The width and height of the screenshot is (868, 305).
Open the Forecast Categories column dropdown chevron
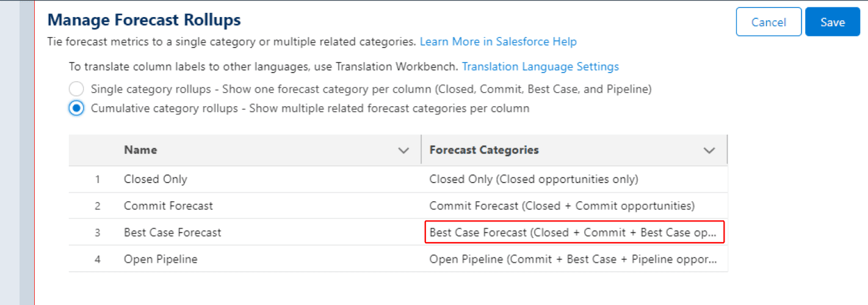pos(709,150)
